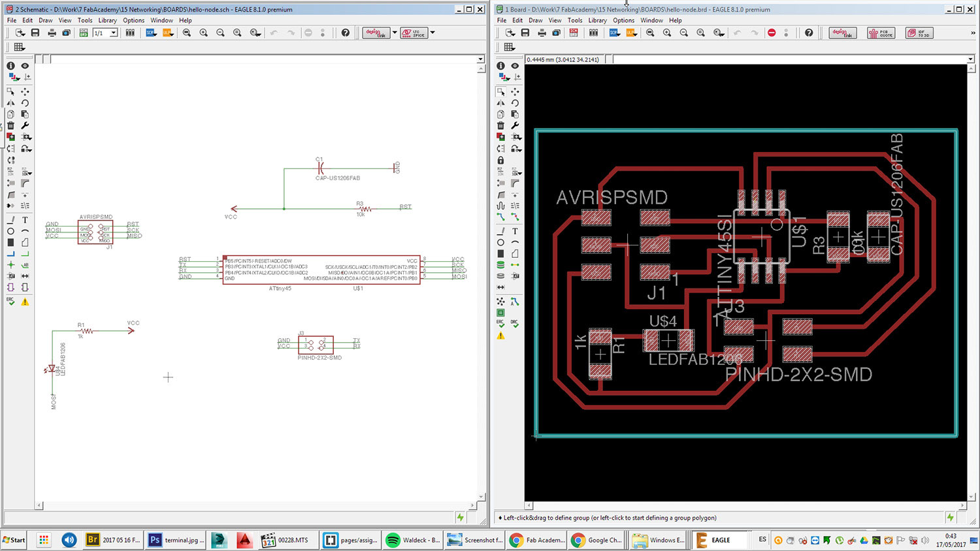980x551 pixels.
Task: Open the Window menu in Board window
Action: coord(651,20)
